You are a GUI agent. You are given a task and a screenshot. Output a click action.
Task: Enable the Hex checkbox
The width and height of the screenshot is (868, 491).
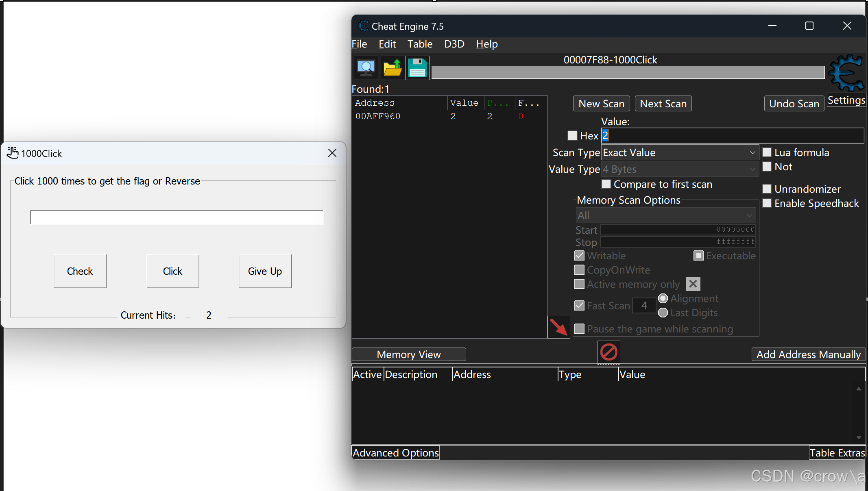tap(572, 135)
